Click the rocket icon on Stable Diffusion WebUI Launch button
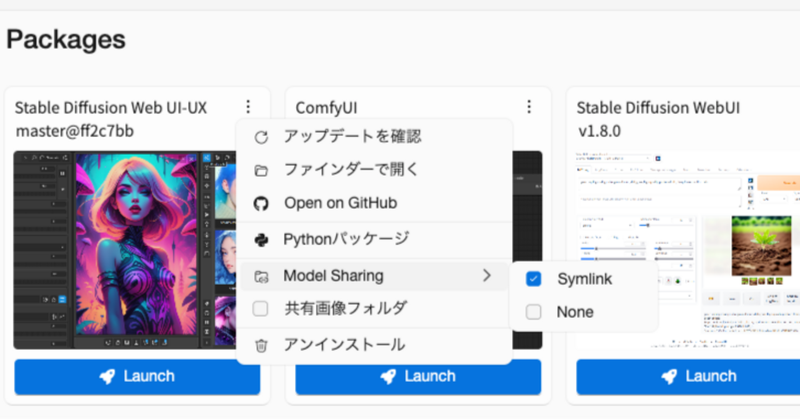 (670, 377)
